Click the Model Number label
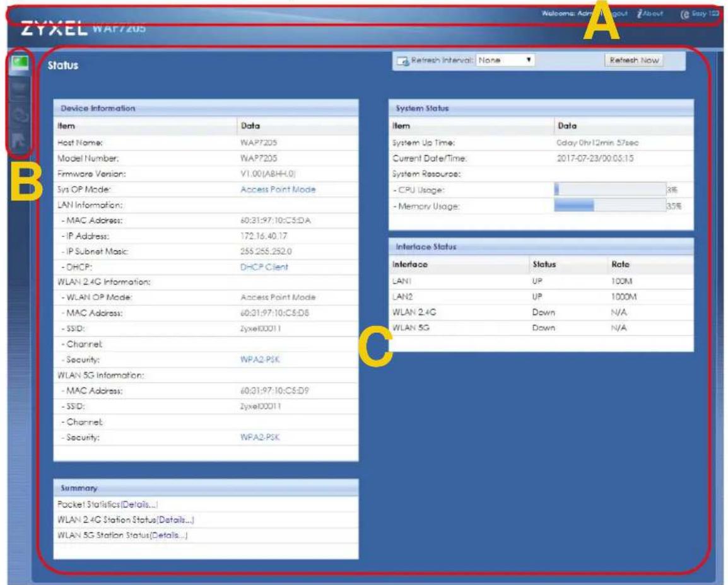Screen dimensions: 728x585 click(x=88, y=158)
